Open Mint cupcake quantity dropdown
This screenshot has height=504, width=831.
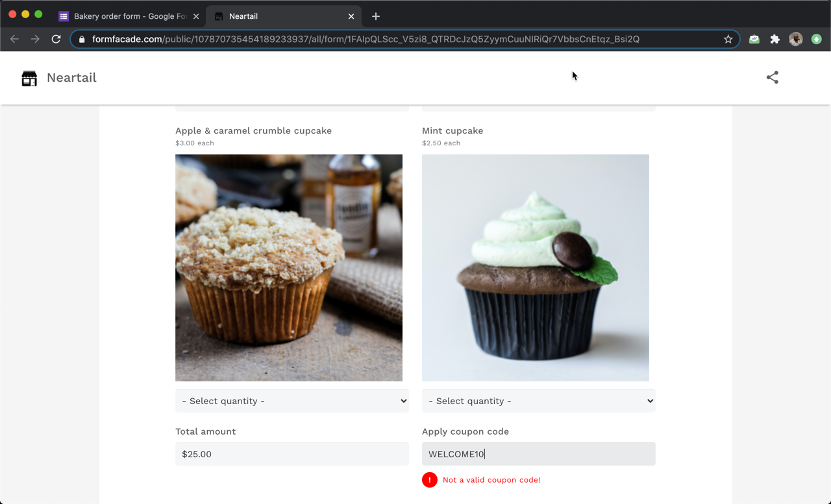tap(538, 401)
